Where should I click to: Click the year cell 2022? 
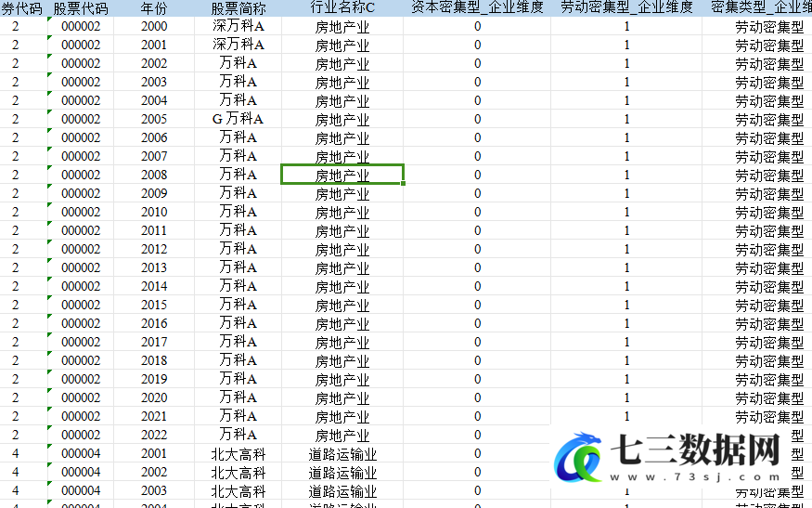(154, 435)
